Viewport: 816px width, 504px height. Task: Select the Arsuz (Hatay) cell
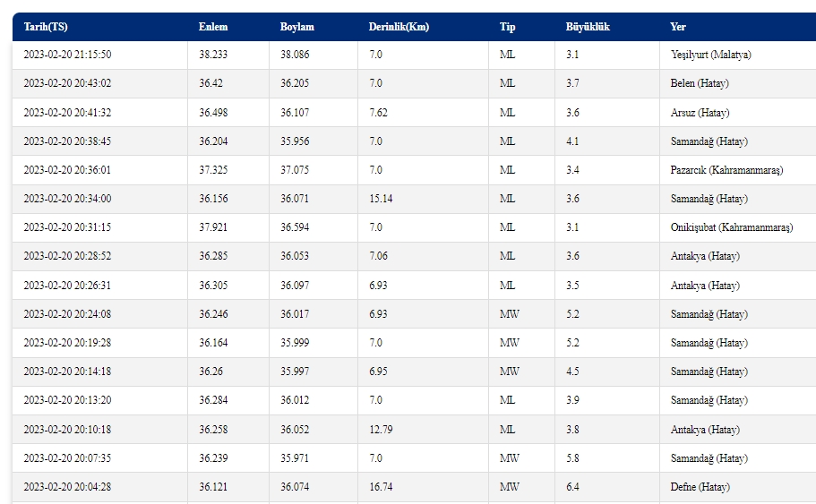pyautogui.click(x=700, y=113)
